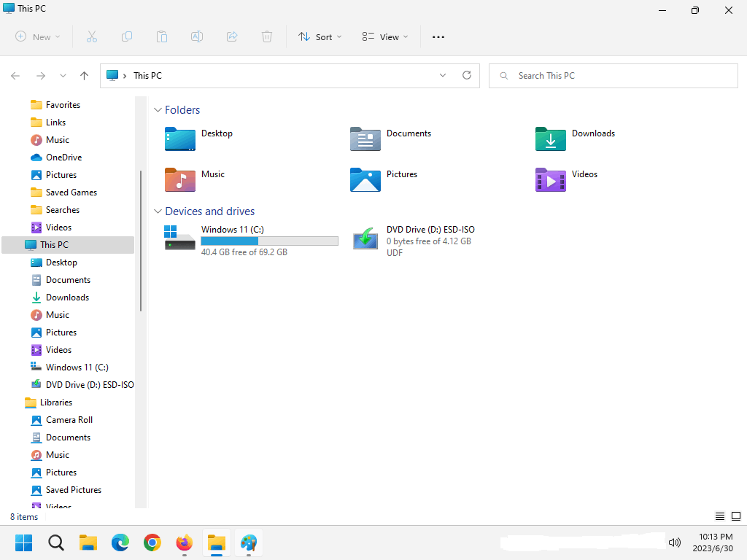Expand recent locations dropdown arrow
Image resolution: width=747 pixels, height=560 pixels.
63,76
